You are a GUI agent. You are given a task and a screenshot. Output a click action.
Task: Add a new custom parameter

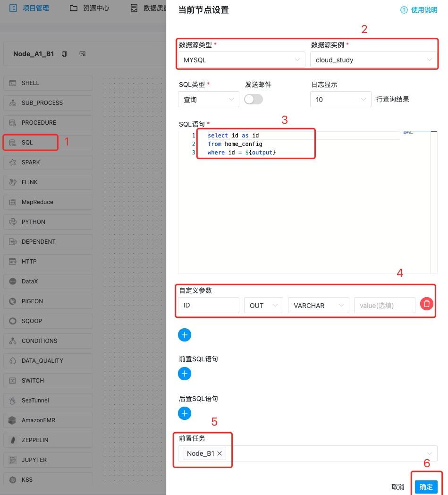[185, 335]
